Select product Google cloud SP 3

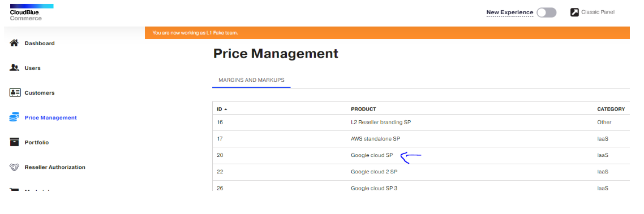[374, 188]
